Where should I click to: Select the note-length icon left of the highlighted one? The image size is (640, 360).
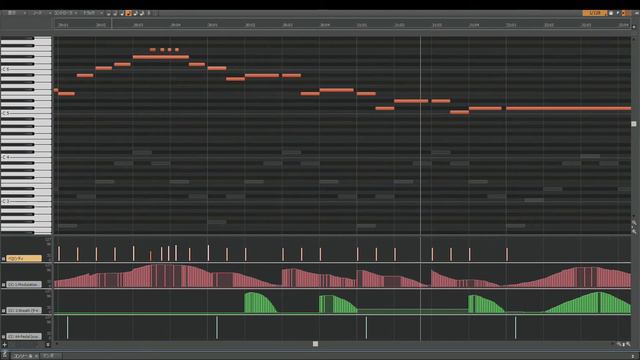coord(122,13)
